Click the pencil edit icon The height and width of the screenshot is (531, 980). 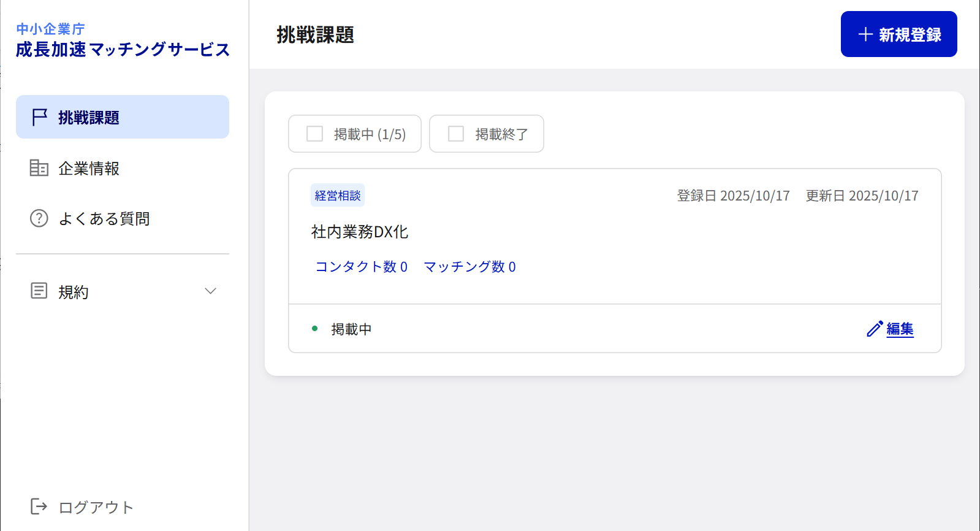(875, 329)
